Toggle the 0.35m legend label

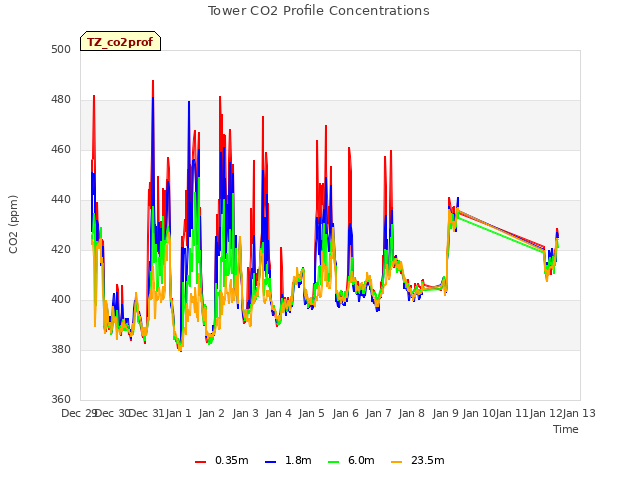tap(231, 460)
